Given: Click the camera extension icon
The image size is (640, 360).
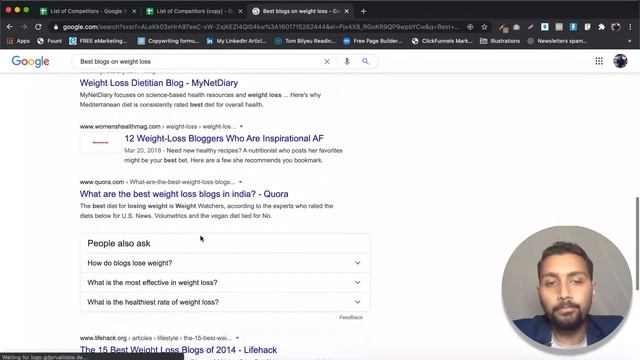Looking at the screenshot, I should click(x=516, y=27).
